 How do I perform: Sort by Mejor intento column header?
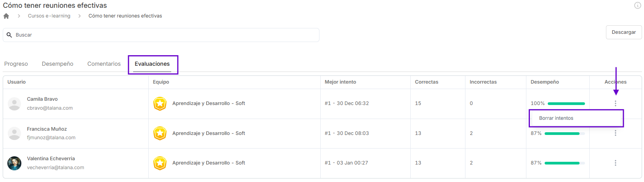pyautogui.click(x=340, y=82)
